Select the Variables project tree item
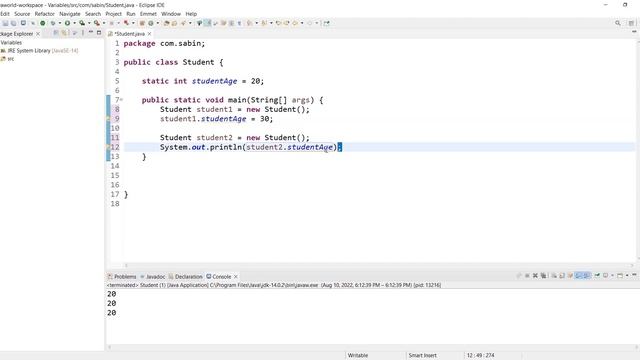The height and width of the screenshot is (360, 640). [11, 42]
